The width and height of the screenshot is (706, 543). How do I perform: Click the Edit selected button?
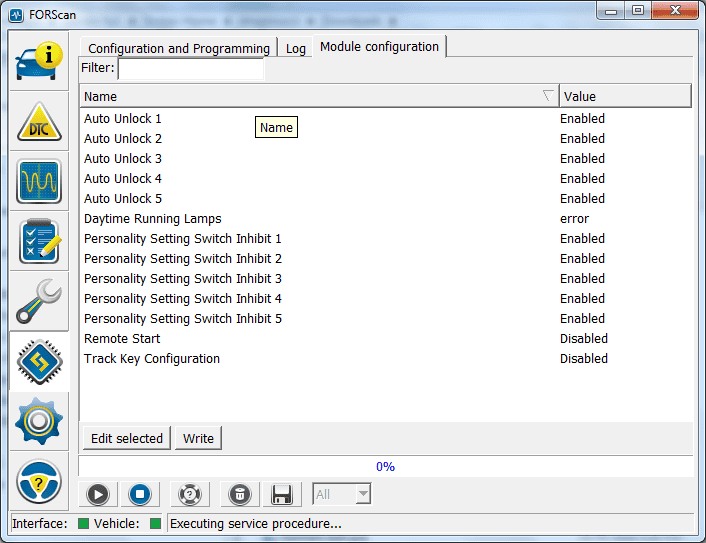pyautogui.click(x=127, y=438)
